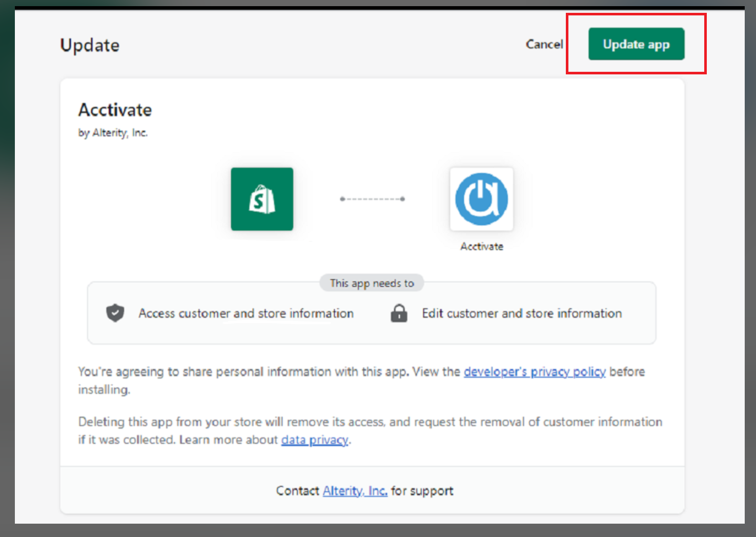Click the green Update app button
Screen dimensions: 756x537
636,44
